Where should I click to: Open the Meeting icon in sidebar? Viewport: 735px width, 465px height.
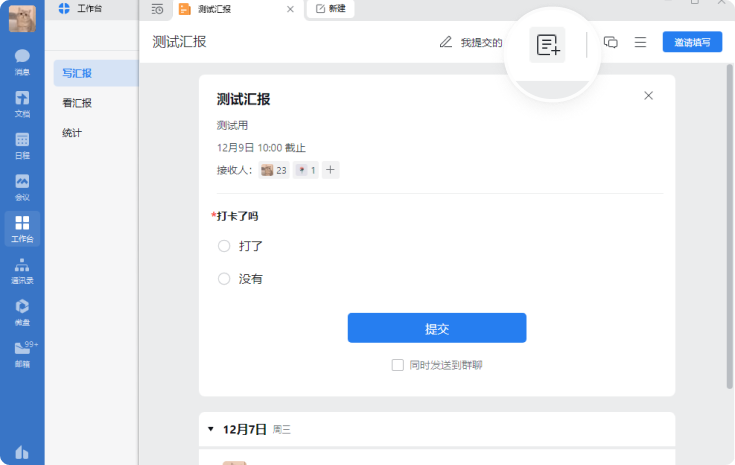coord(22,187)
